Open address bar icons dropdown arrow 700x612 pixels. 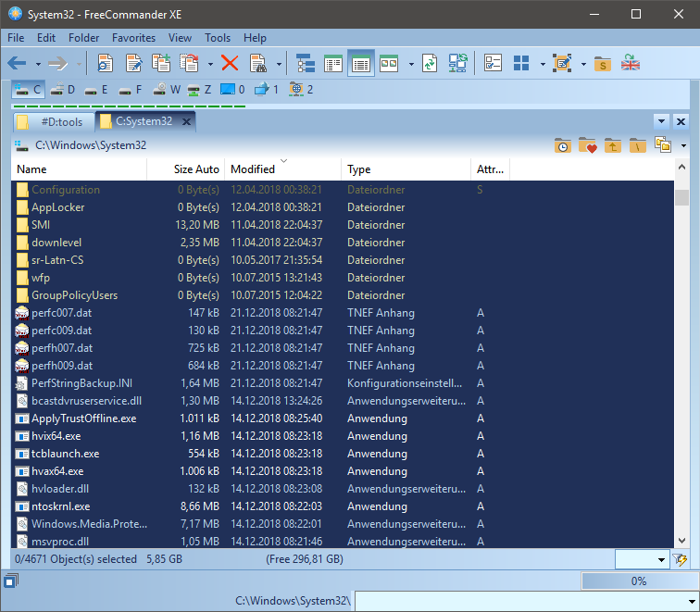coord(683,145)
